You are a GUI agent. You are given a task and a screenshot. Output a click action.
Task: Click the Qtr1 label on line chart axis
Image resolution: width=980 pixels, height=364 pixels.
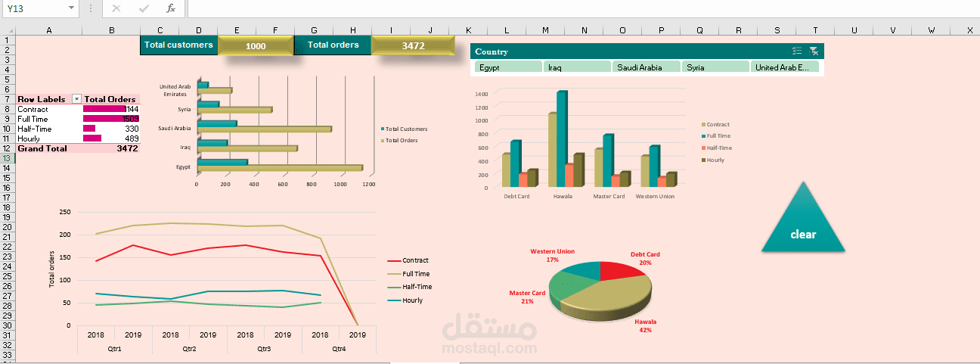click(x=113, y=349)
